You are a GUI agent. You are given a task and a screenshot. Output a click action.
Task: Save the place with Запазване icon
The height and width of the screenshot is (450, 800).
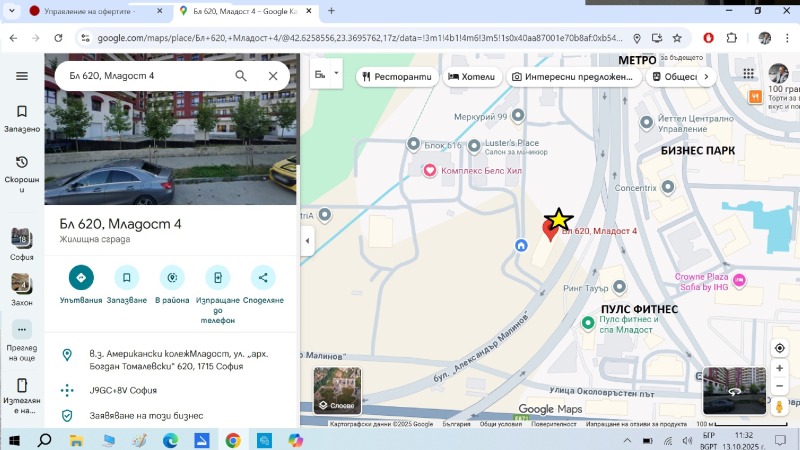[x=127, y=277]
